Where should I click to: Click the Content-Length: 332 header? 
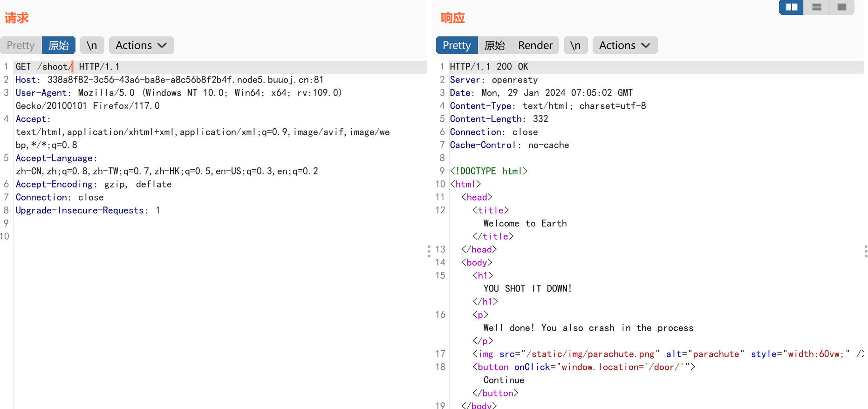(499, 119)
